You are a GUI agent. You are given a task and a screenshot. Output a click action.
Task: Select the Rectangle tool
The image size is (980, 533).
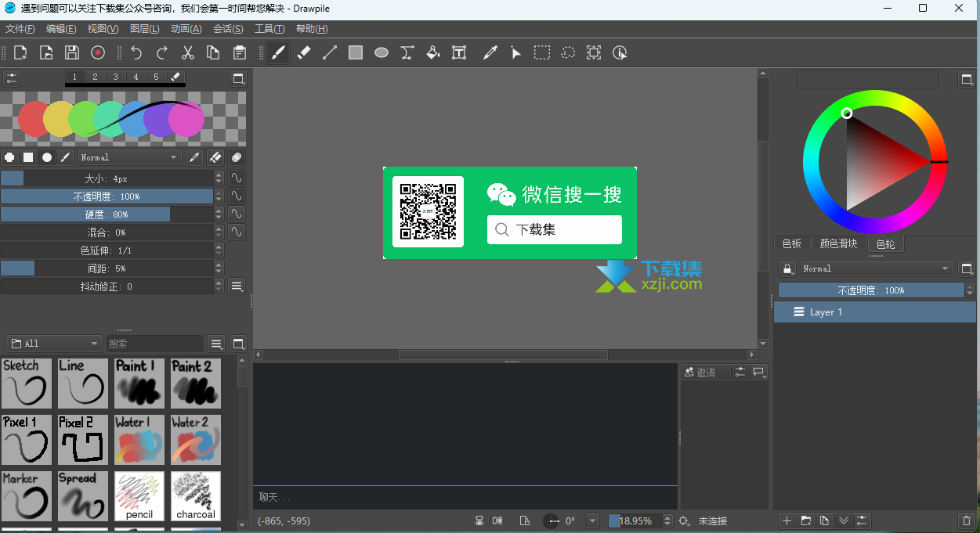point(356,52)
